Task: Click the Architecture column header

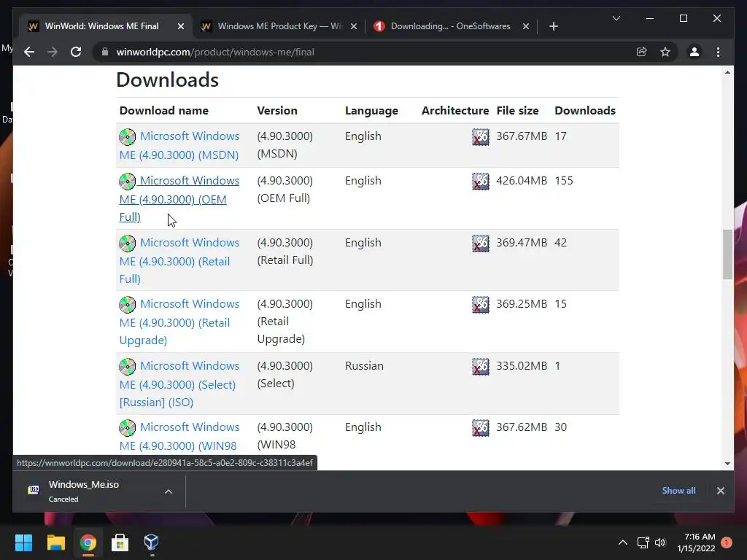Action: coord(455,111)
